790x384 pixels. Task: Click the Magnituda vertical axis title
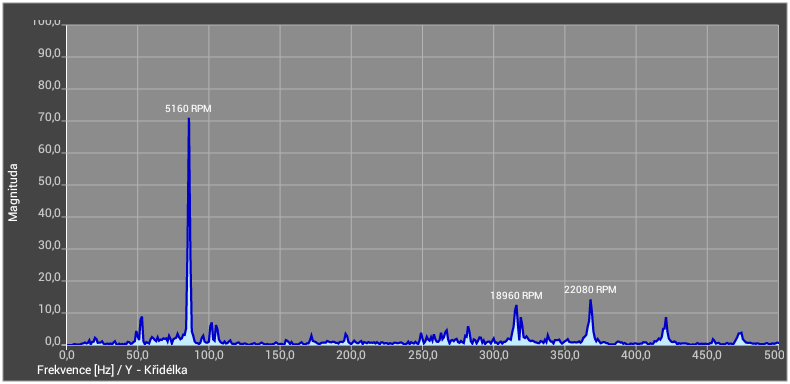pyautogui.click(x=13, y=192)
